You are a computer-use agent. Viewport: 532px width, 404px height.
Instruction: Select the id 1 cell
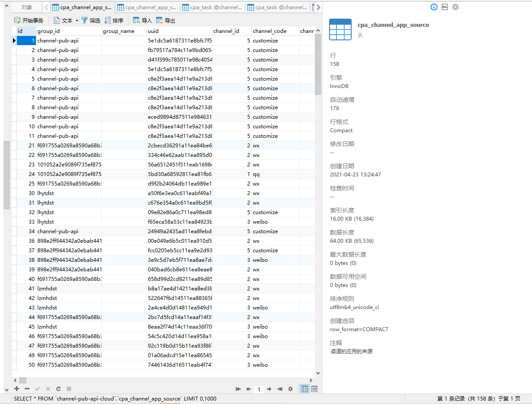pyautogui.click(x=26, y=41)
